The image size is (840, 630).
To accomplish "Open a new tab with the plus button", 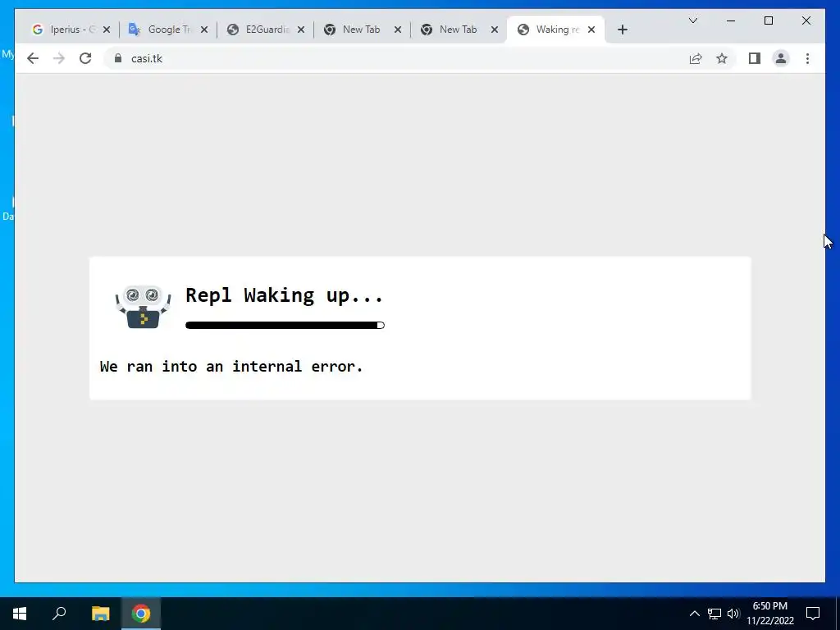I will coord(622,30).
